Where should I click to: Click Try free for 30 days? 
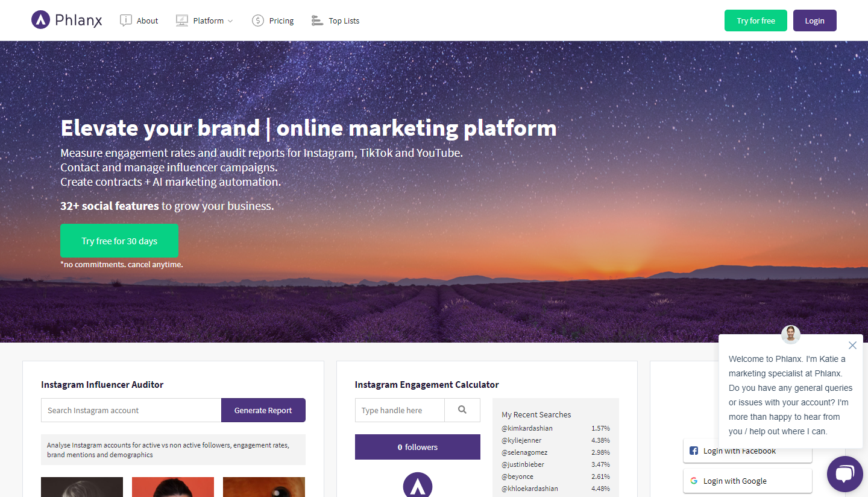click(119, 241)
